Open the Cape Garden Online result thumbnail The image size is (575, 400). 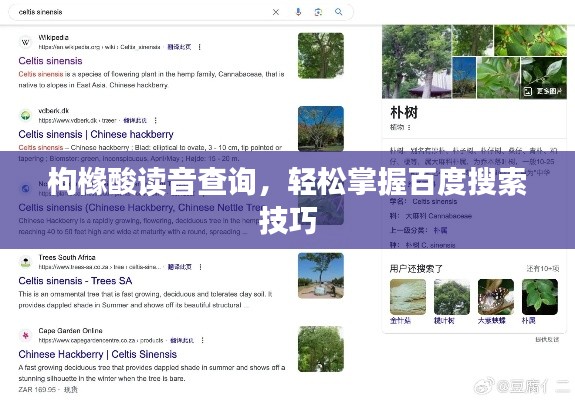[321, 349]
